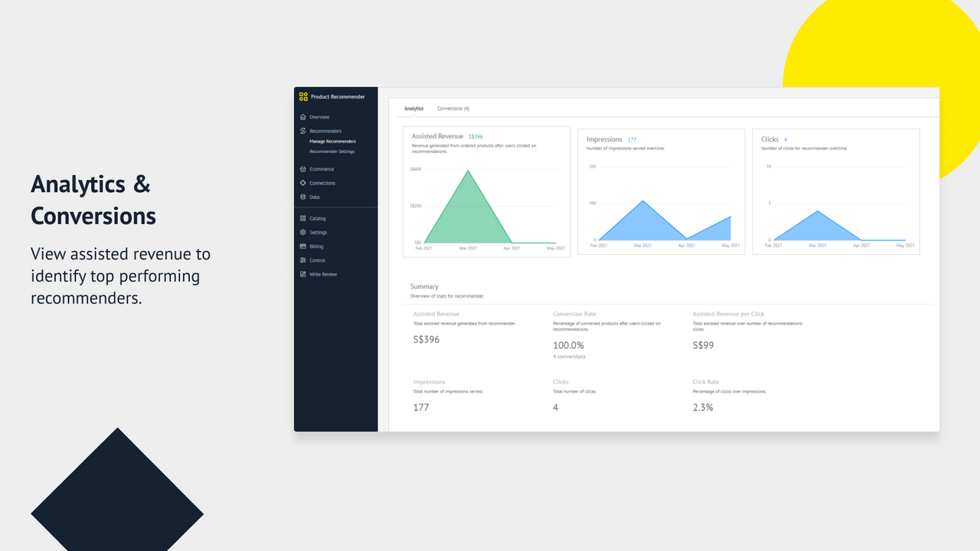This screenshot has width=980, height=551.
Task: Open the Control page
Action: click(317, 260)
